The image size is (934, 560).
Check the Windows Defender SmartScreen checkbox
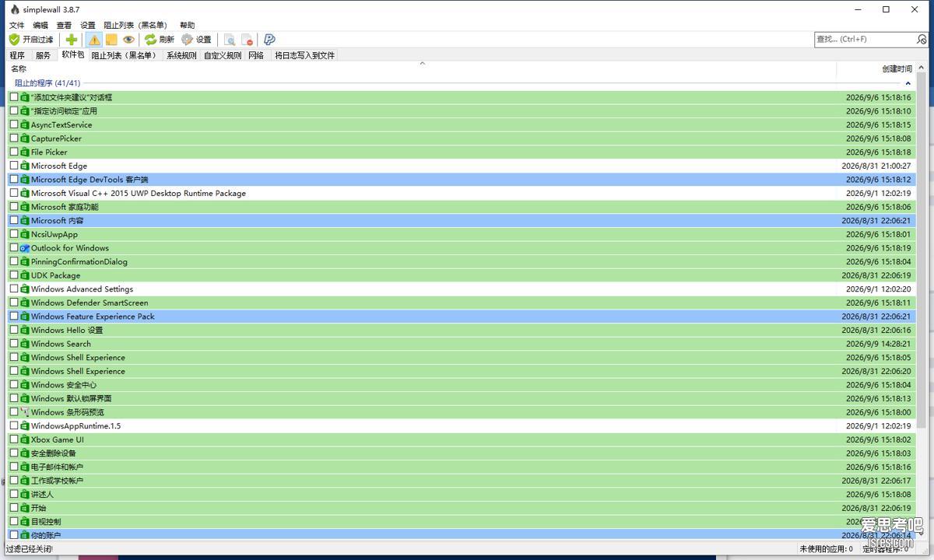[14, 303]
